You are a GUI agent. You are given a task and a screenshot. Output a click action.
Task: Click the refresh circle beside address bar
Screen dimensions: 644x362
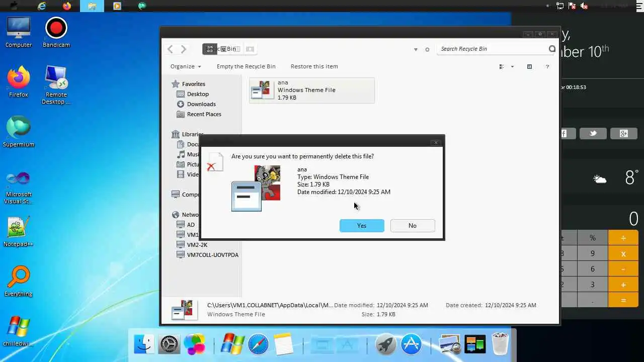427,49
